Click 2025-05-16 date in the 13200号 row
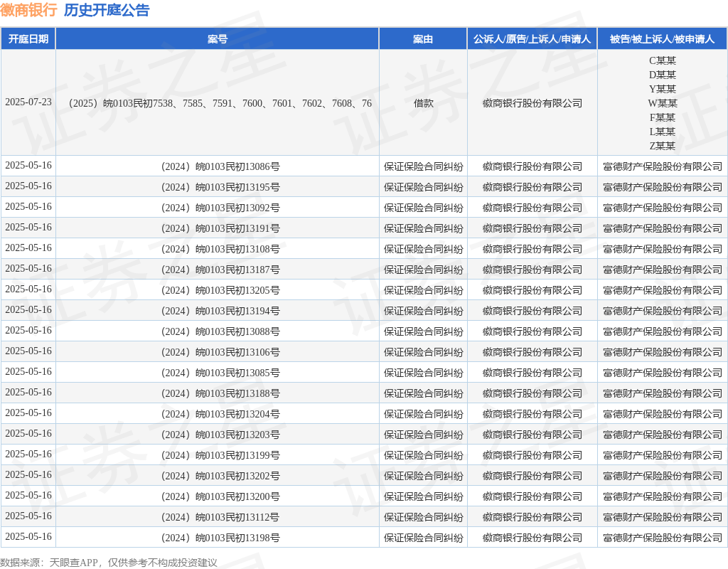The width and height of the screenshot is (728, 569). tap(28, 495)
